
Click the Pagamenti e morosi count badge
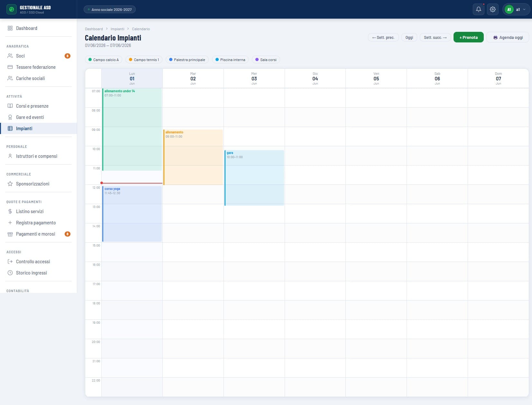click(68, 234)
